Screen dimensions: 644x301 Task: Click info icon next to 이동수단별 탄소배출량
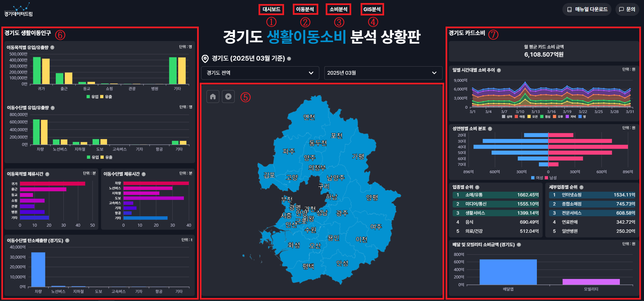pyautogui.click(x=67, y=240)
